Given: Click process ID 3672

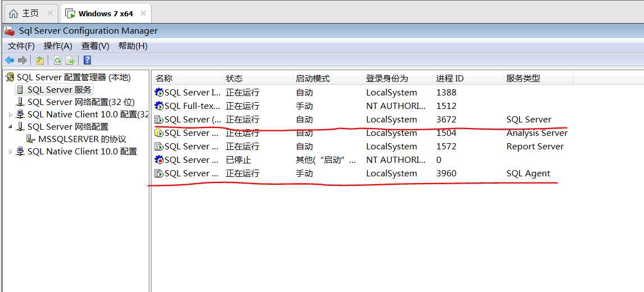Looking at the screenshot, I should point(446,120).
